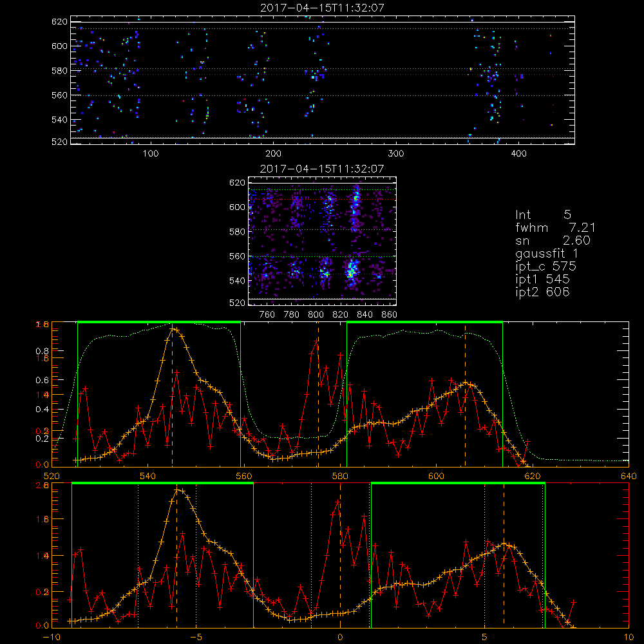Click x-axis label 300 on top plot
The image size is (644, 644).
(x=396, y=154)
